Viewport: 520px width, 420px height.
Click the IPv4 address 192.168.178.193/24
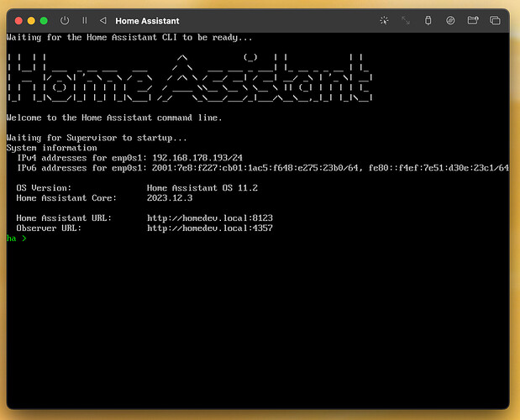coord(197,158)
